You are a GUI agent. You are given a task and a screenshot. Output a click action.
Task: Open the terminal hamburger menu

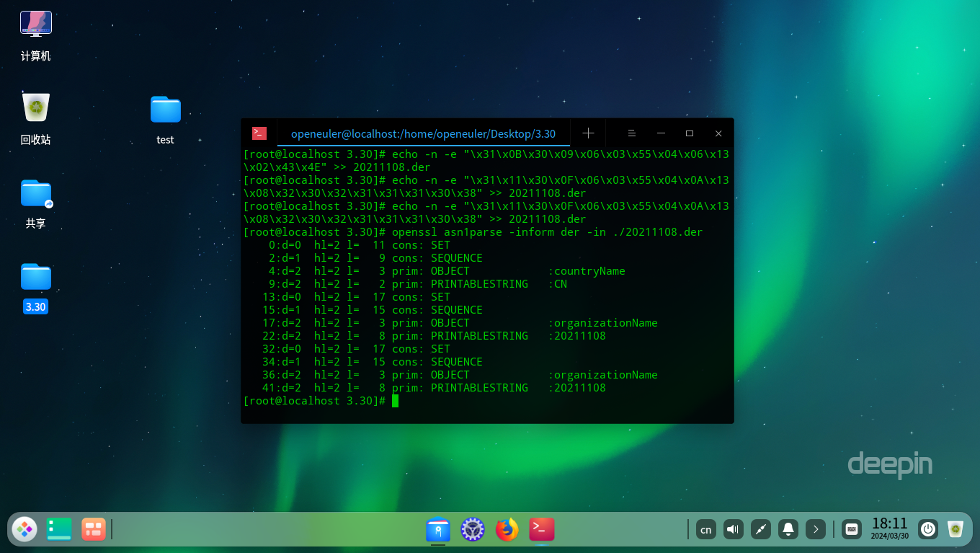[x=631, y=133]
